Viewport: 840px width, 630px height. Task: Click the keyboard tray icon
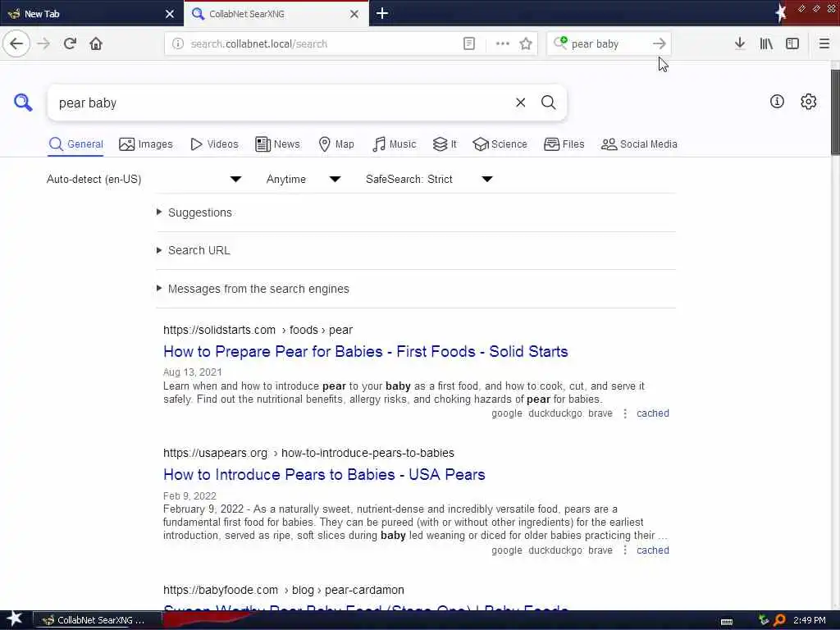[x=727, y=622]
